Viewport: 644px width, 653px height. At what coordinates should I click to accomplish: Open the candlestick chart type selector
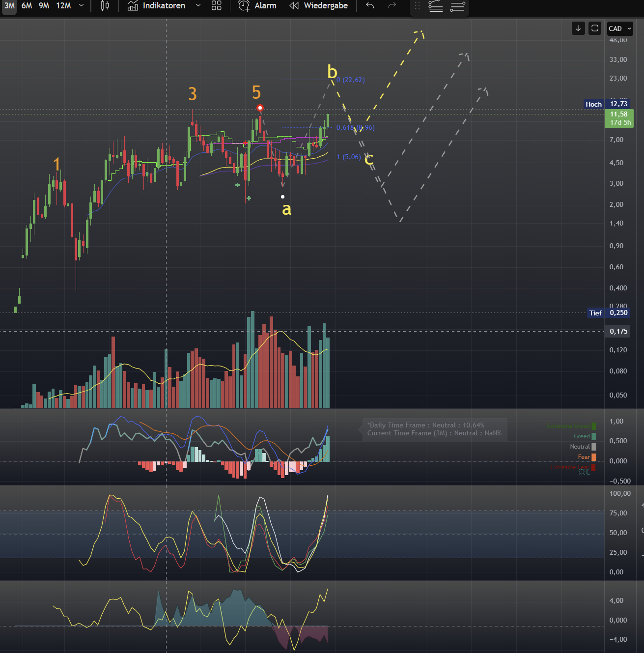pos(105,6)
